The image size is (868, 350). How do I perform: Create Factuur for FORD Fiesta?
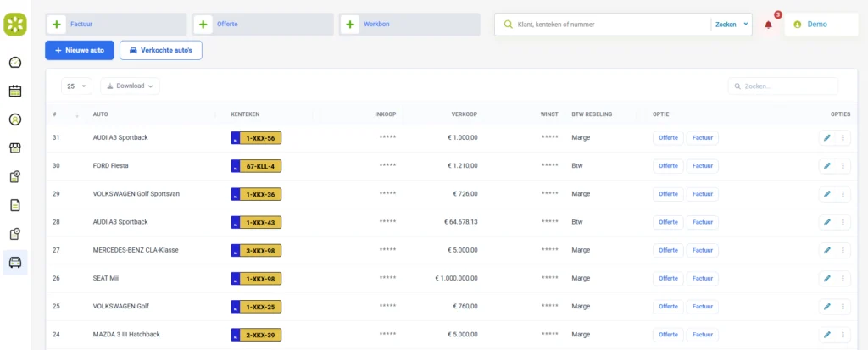703,165
